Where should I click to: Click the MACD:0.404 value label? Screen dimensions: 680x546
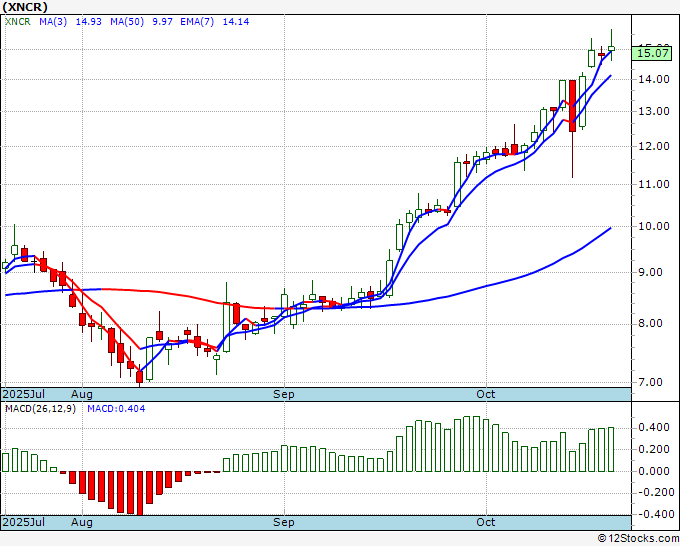pyautogui.click(x=116, y=409)
